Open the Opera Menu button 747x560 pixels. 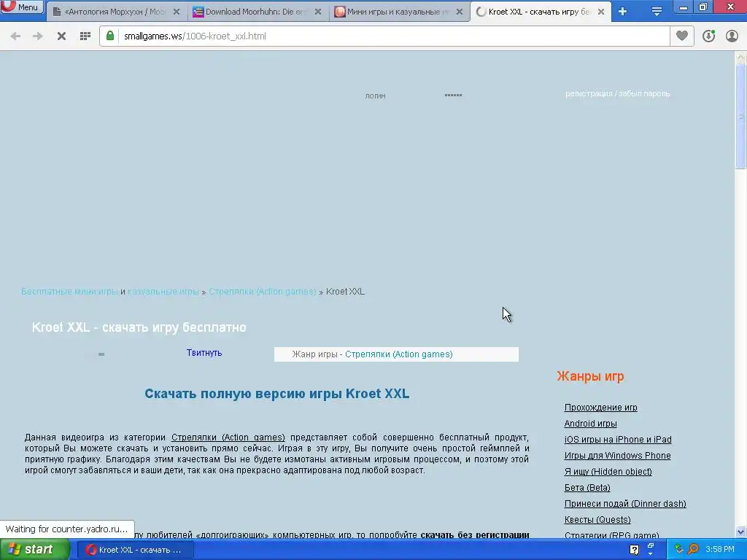22,7
